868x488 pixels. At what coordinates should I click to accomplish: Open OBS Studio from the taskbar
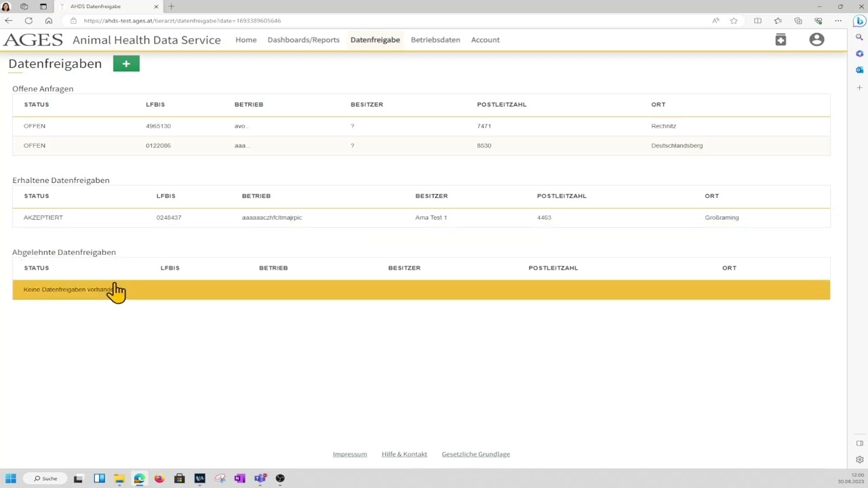[x=280, y=479]
